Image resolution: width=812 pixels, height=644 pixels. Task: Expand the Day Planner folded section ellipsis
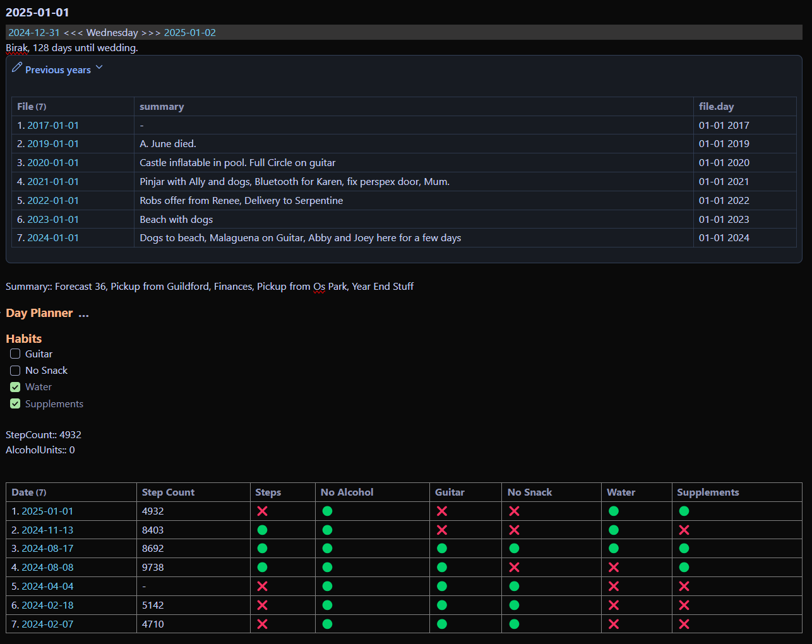pyautogui.click(x=83, y=314)
